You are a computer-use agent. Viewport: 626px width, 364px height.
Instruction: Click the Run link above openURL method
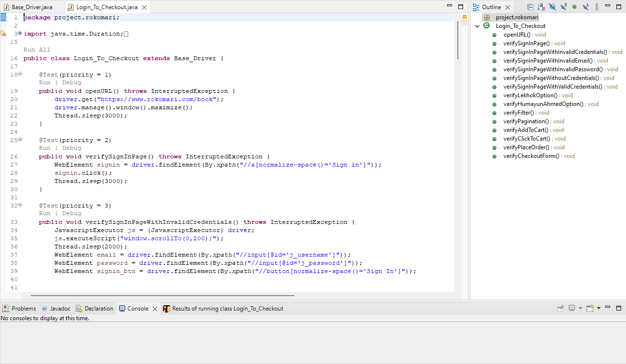tap(44, 82)
